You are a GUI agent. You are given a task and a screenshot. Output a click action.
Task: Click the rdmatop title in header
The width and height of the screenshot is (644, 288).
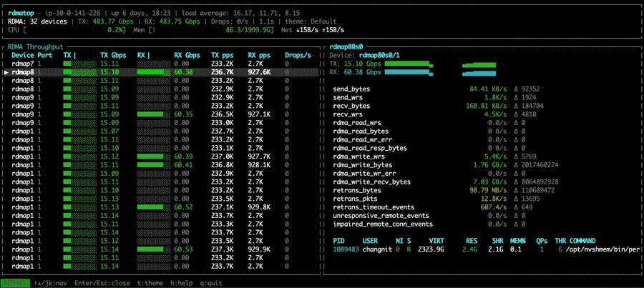[x=21, y=13]
